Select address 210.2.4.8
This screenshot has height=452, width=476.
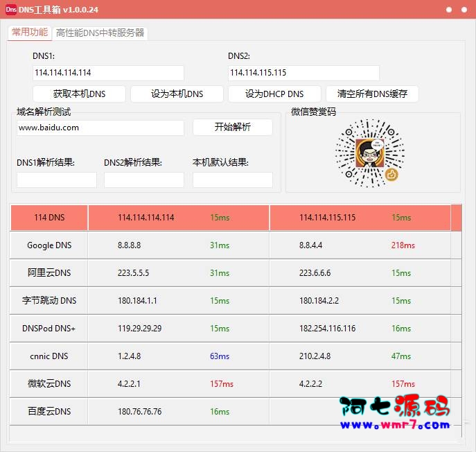coord(315,356)
